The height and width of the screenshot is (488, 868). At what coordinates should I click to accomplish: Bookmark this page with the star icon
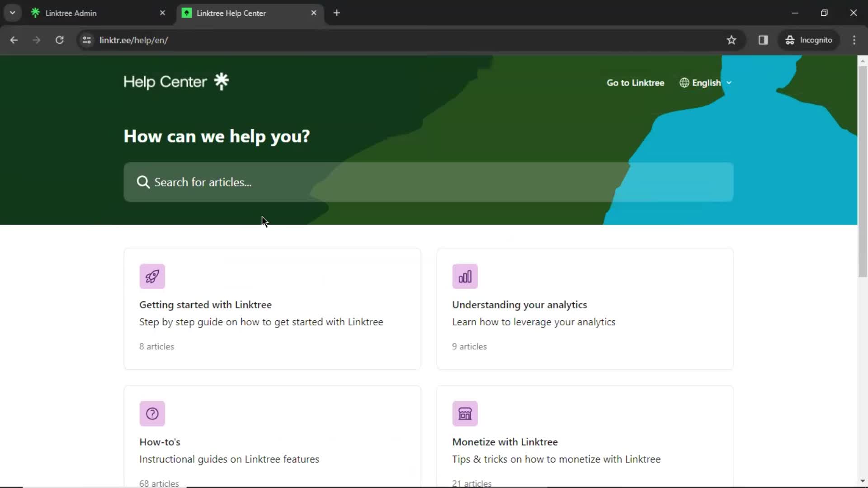731,40
